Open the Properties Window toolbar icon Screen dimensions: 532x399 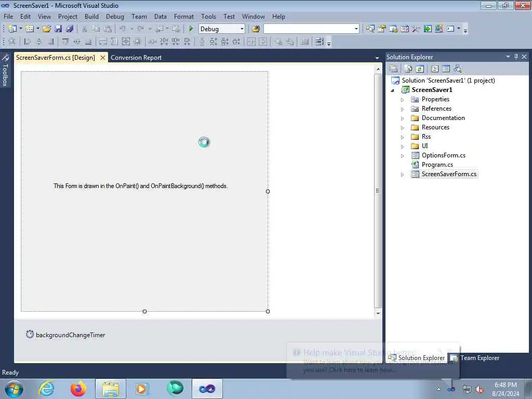coord(382,29)
